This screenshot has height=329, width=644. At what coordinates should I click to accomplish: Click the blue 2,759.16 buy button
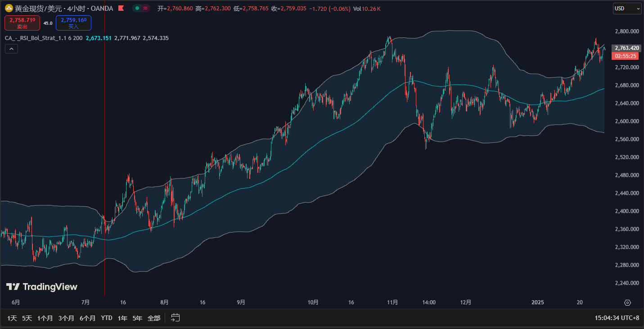tap(73, 23)
